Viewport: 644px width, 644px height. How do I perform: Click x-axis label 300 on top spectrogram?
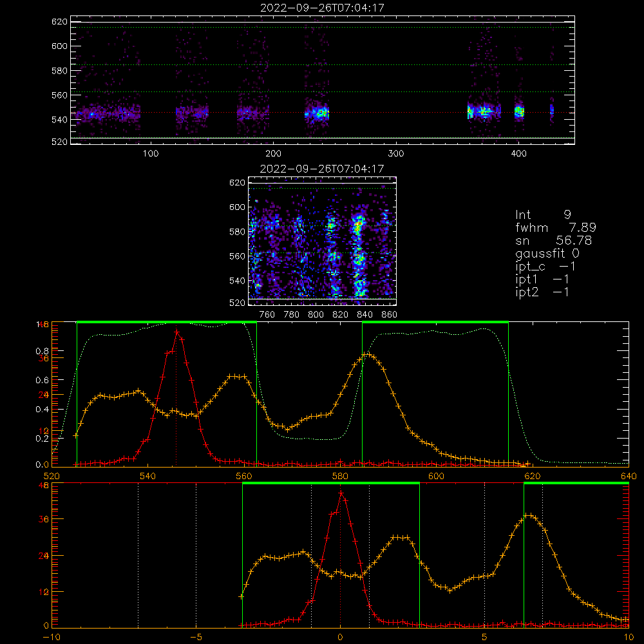396,154
